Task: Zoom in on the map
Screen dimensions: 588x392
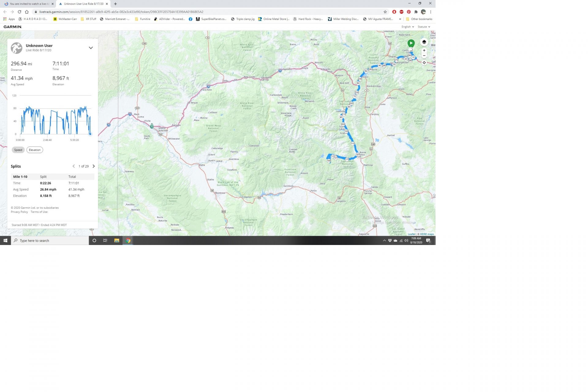Action: tap(424, 50)
